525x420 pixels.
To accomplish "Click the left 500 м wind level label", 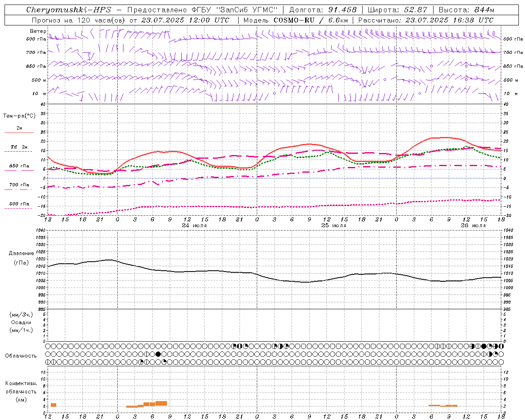I will 39,80.
